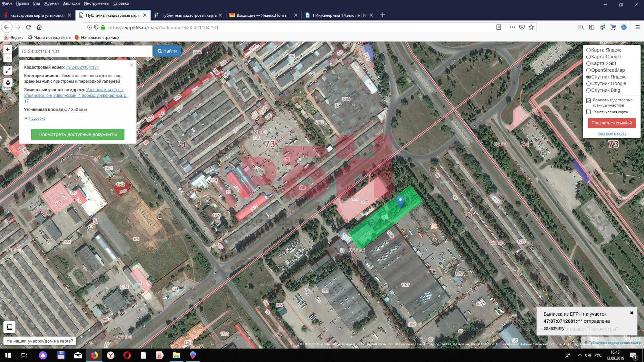Open Часто посещаемые bookmarks folder

click(x=49, y=37)
